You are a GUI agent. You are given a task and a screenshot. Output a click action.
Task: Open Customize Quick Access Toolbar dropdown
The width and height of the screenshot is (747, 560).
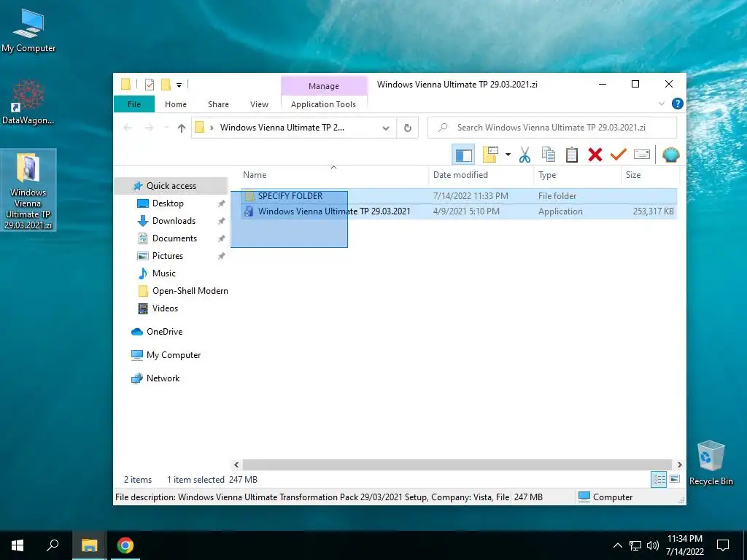[179, 85]
